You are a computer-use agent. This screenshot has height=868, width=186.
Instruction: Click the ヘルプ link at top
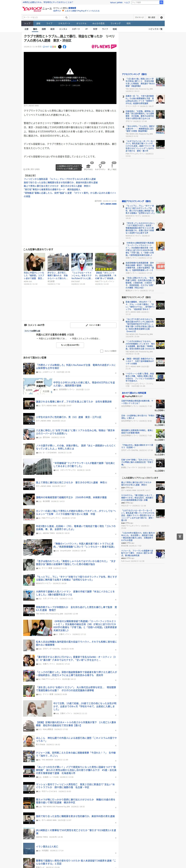coord(127,2)
